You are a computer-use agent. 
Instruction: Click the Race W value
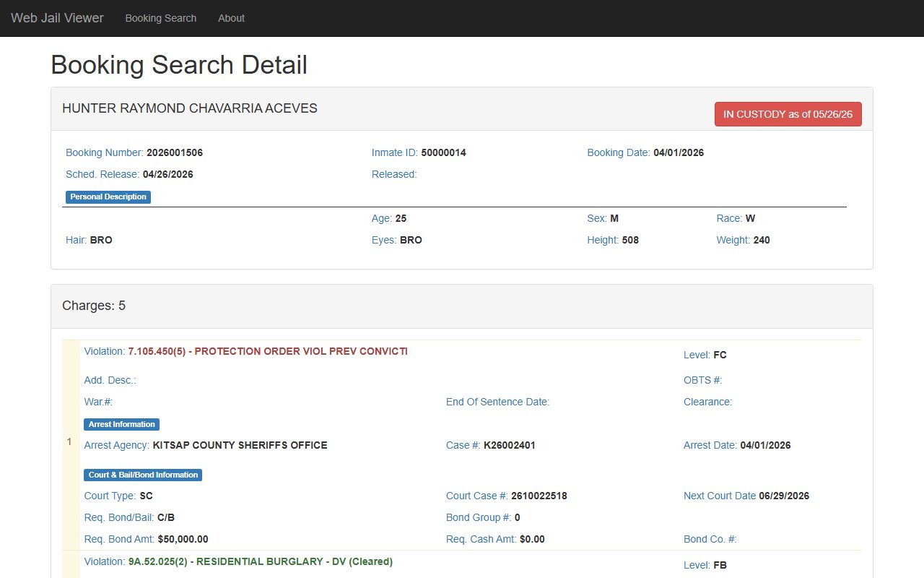click(x=750, y=218)
